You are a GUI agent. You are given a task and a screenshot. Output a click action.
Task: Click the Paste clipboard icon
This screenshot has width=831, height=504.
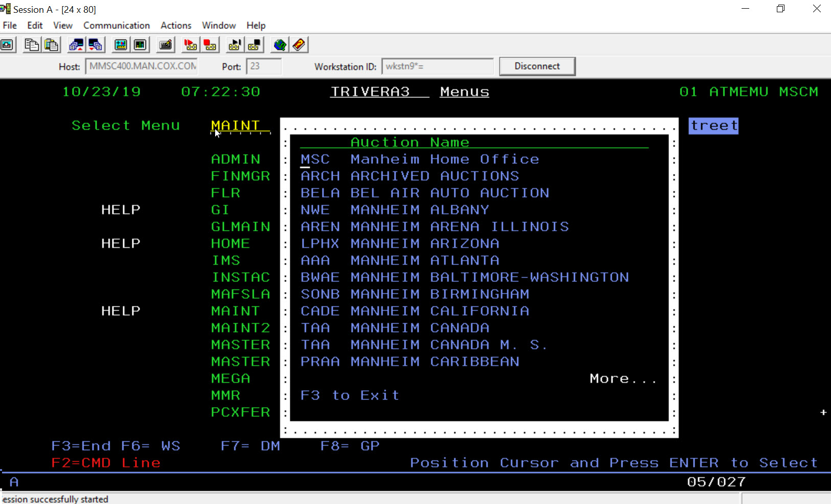(x=51, y=45)
